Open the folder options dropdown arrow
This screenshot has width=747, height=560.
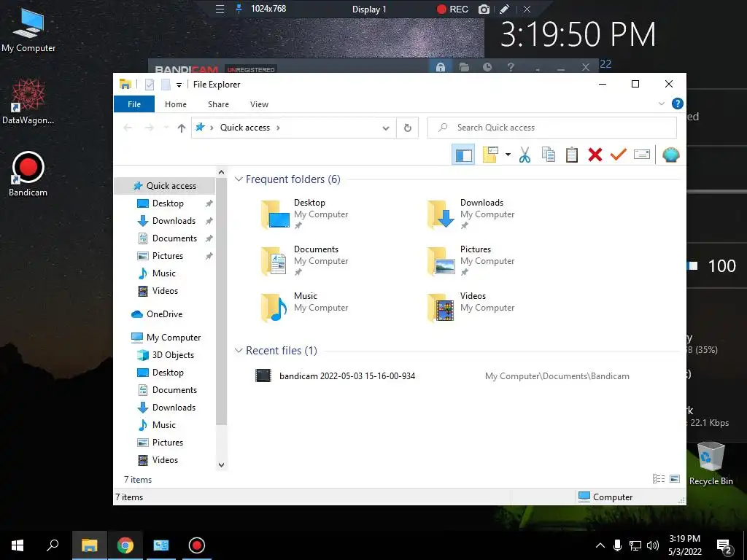point(508,155)
